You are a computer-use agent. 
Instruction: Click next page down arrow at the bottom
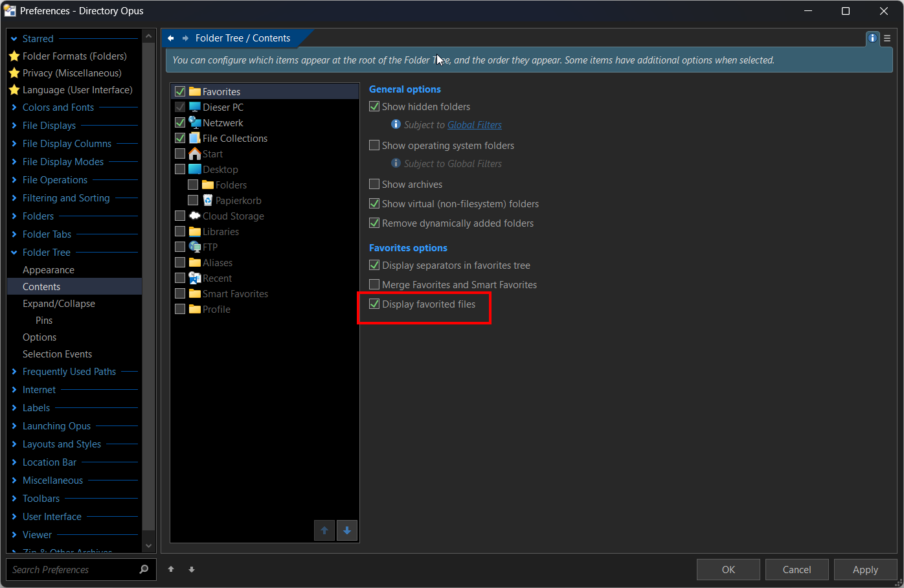pos(192,569)
